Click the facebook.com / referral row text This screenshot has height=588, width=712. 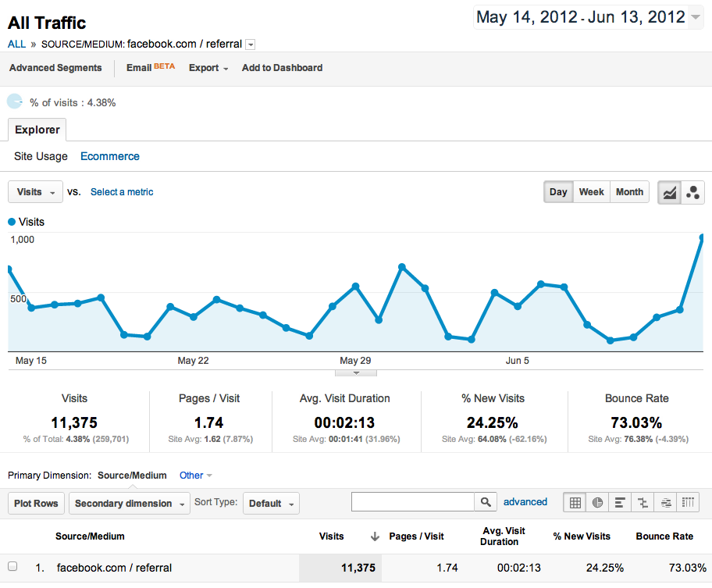point(114,568)
